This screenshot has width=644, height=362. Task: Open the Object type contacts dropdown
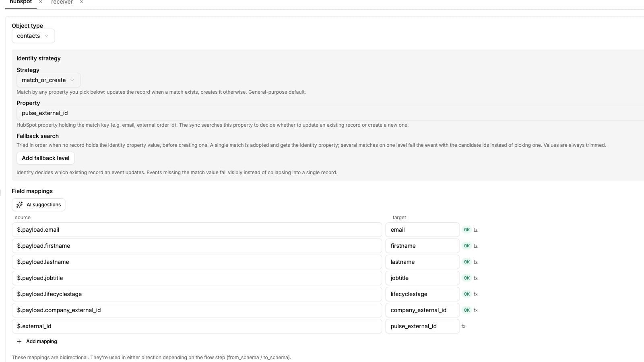tap(33, 36)
